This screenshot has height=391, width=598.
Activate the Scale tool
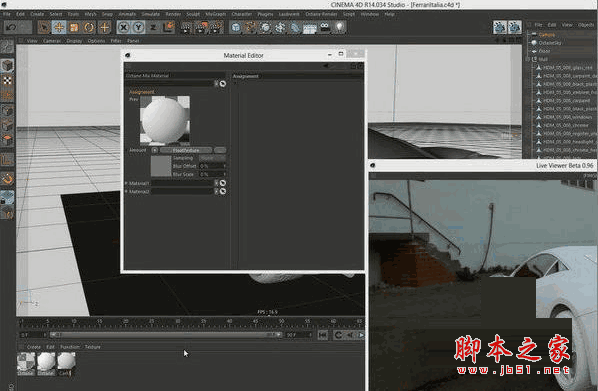tap(74, 27)
